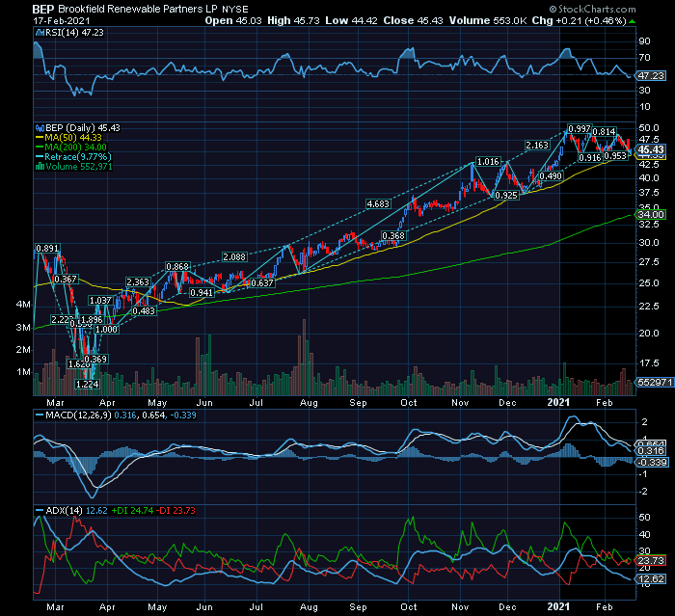
Task: Click the 1.224 retracement label
Action: (87, 384)
